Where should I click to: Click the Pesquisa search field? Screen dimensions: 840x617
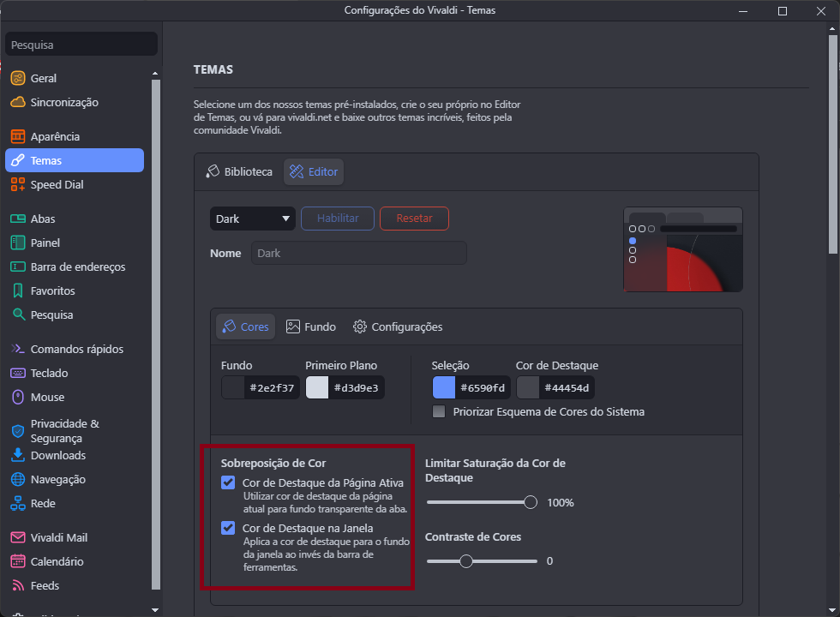pos(81,45)
